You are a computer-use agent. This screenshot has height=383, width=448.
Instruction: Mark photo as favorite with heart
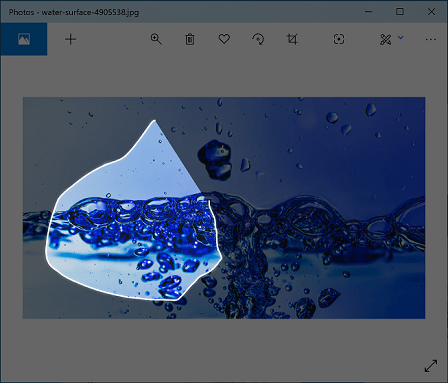(224, 39)
